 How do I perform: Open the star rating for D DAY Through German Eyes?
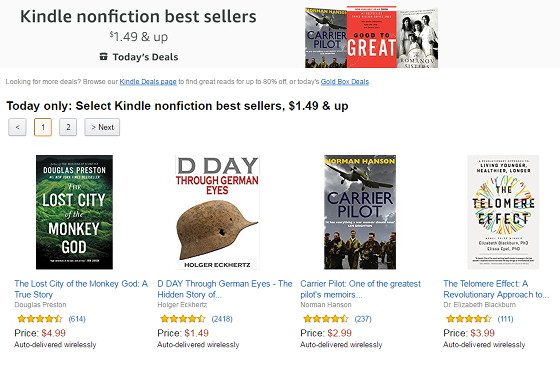pyautogui.click(x=183, y=319)
